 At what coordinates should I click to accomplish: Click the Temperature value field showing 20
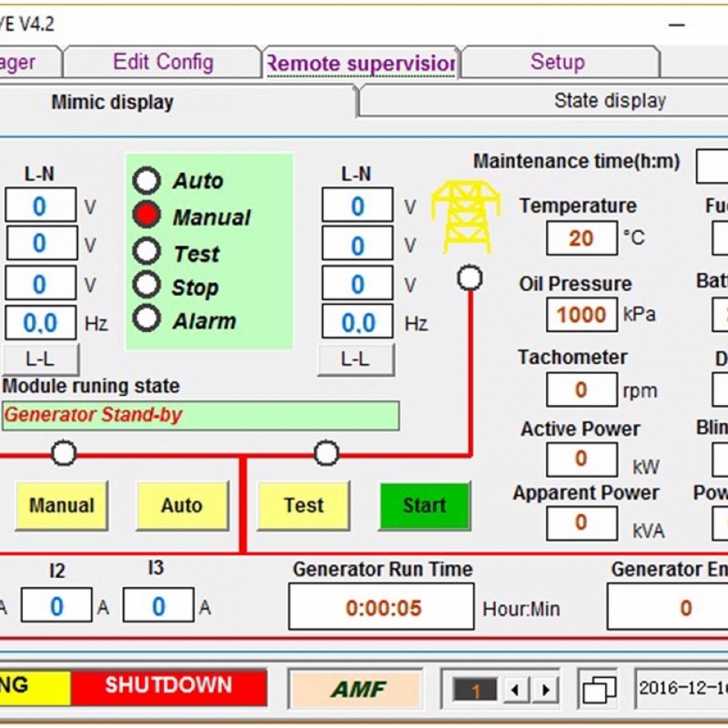click(582, 238)
